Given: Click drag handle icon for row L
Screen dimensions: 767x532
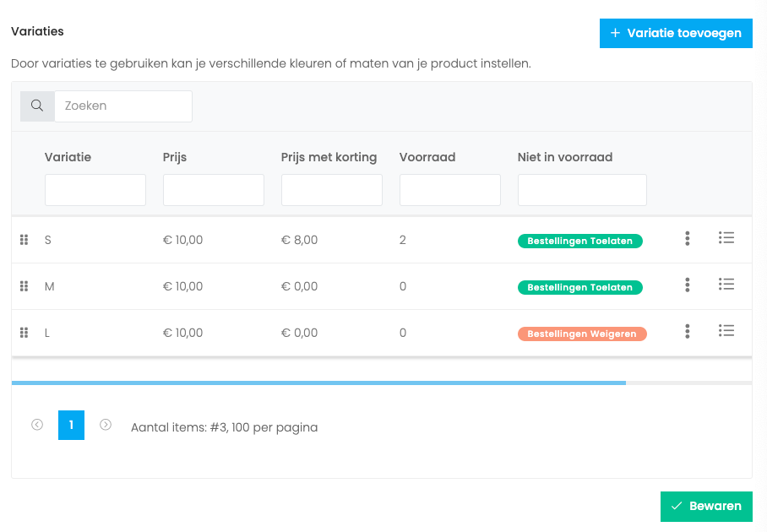Looking at the screenshot, I should click(24, 333).
